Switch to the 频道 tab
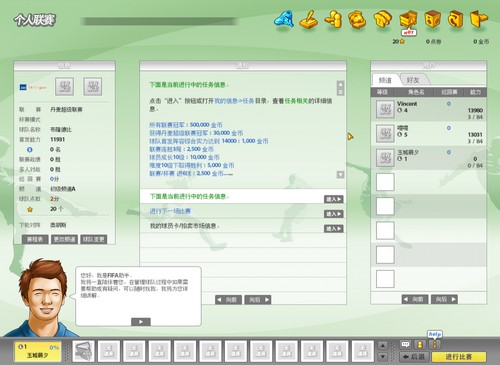The image size is (500, 365). [385, 80]
